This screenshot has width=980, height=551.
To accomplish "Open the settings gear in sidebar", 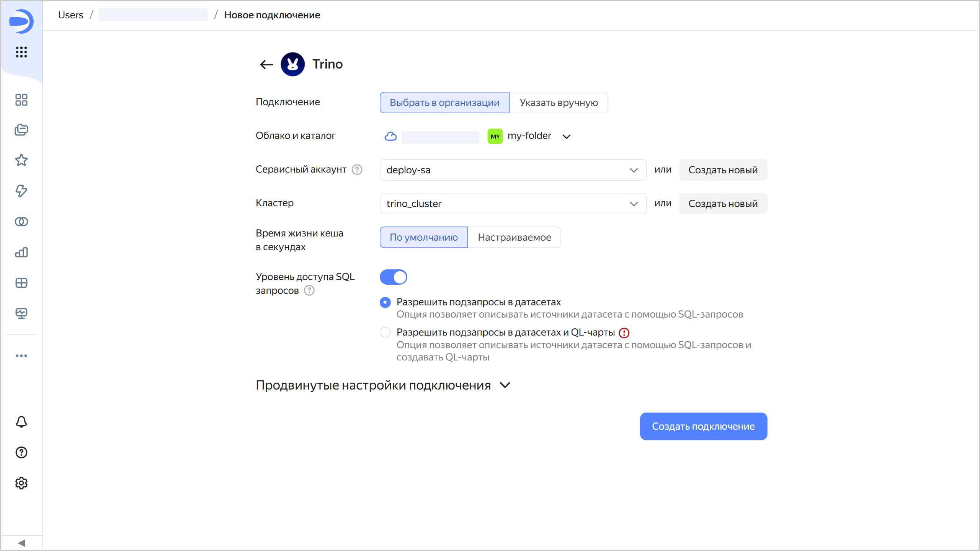I will 21,483.
